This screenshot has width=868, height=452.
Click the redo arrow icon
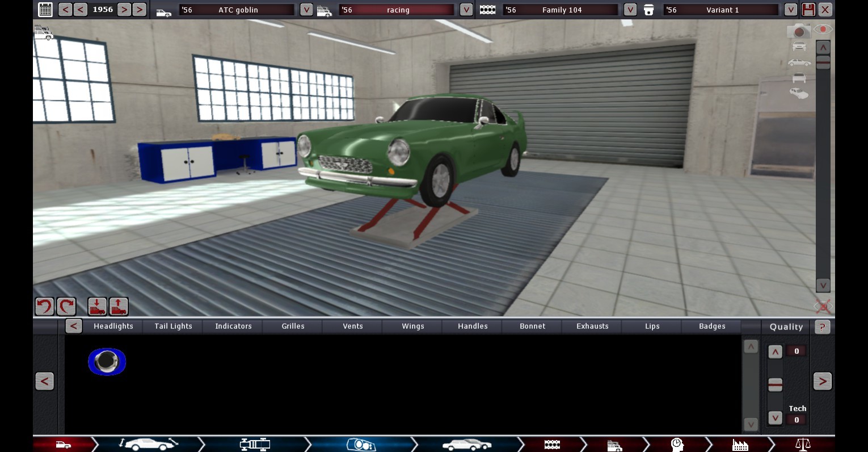pos(66,307)
